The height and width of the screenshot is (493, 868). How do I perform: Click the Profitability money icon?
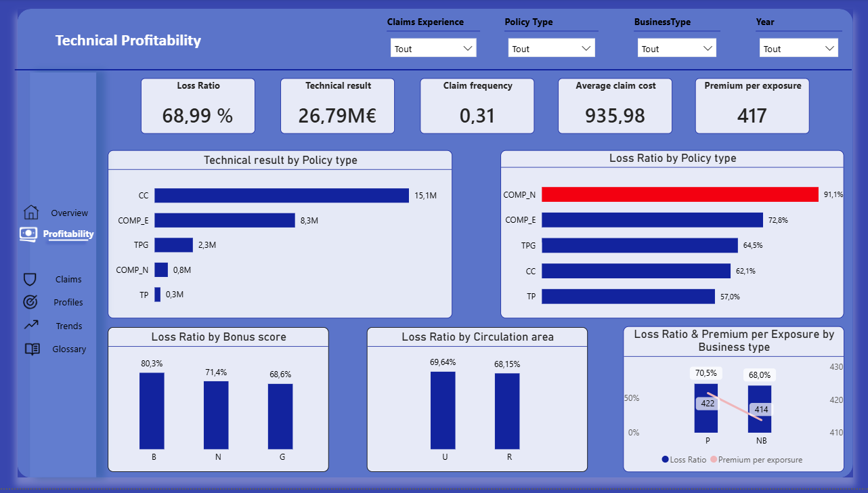pos(28,234)
